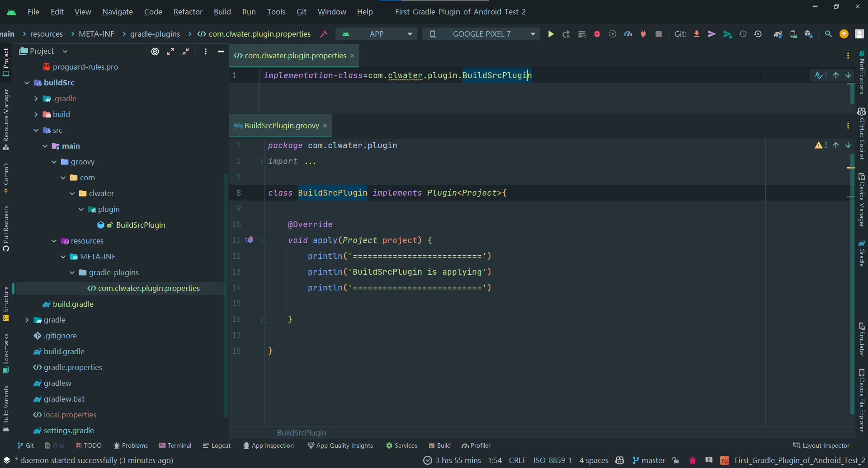
Task: Click CRLF line separator in status bar
Action: [517, 460]
